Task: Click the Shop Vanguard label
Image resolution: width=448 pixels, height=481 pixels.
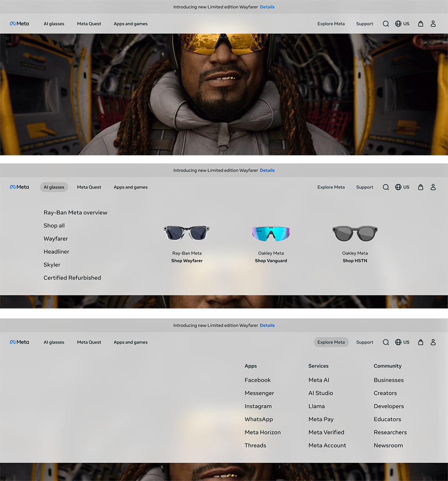Action: coord(271,260)
